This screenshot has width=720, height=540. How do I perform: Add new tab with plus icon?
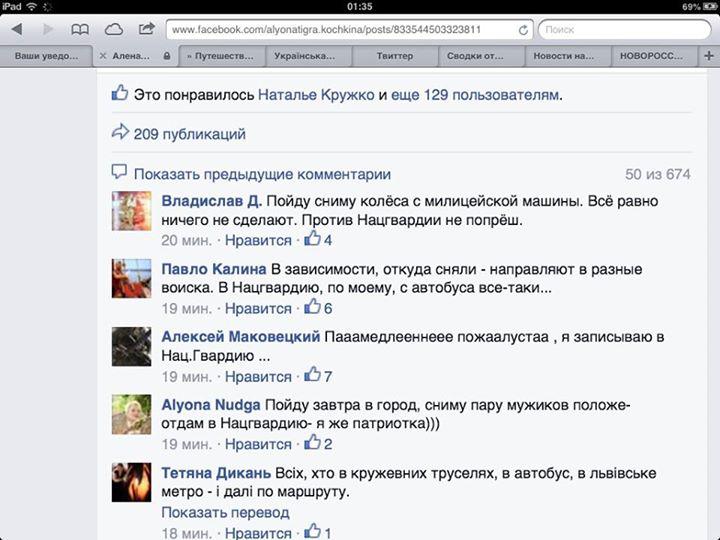(709, 56)
